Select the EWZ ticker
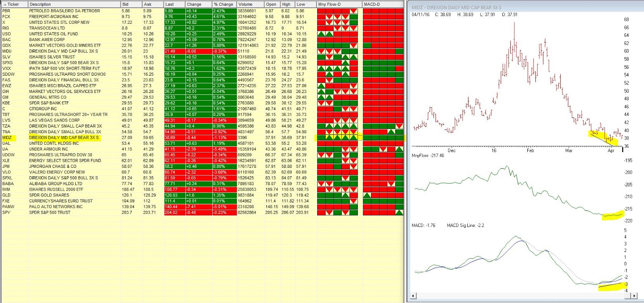This screenshot has width=644, height=303. pos(6,86)
